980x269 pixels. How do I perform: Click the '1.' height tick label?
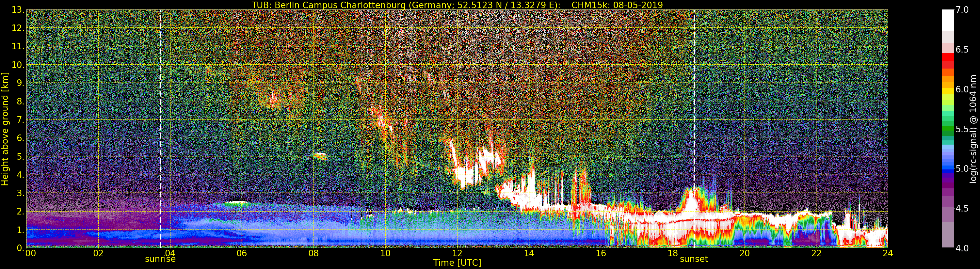[x=20, y=229]
